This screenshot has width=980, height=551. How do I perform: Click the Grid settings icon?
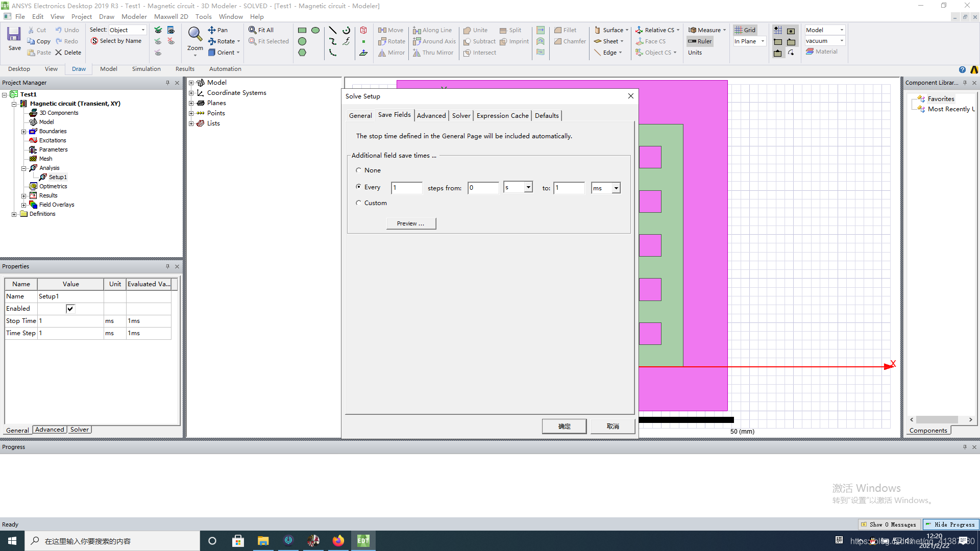(745, 30)
